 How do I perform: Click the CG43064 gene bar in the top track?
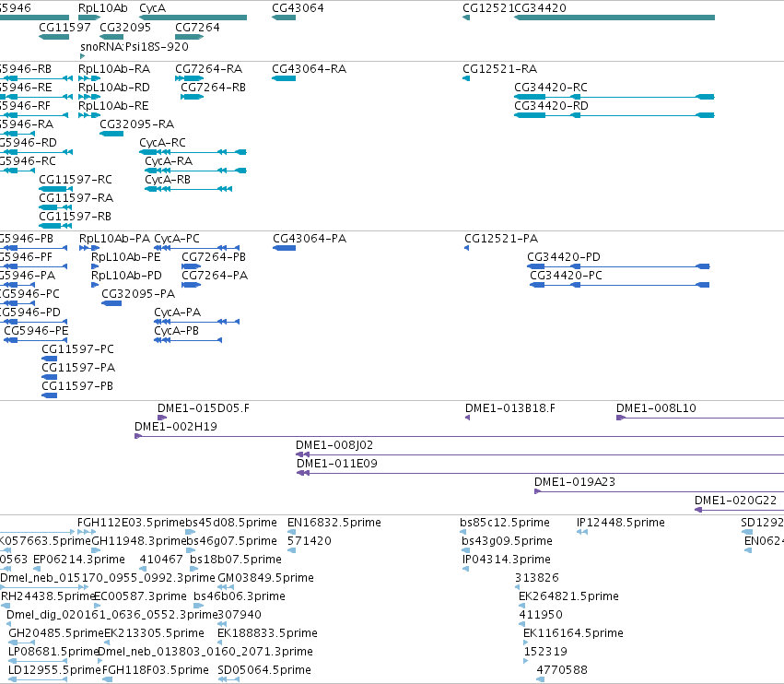click(x=284, y=18)
